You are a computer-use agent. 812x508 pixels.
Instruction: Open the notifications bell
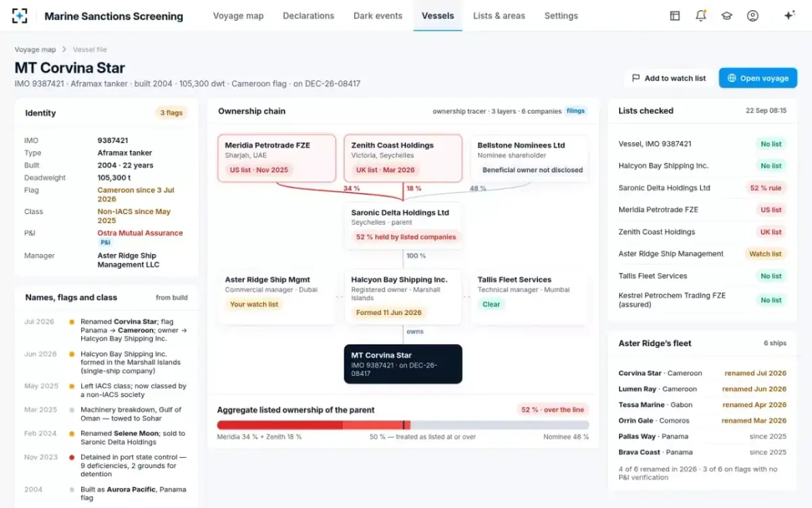tap(701, 16)
